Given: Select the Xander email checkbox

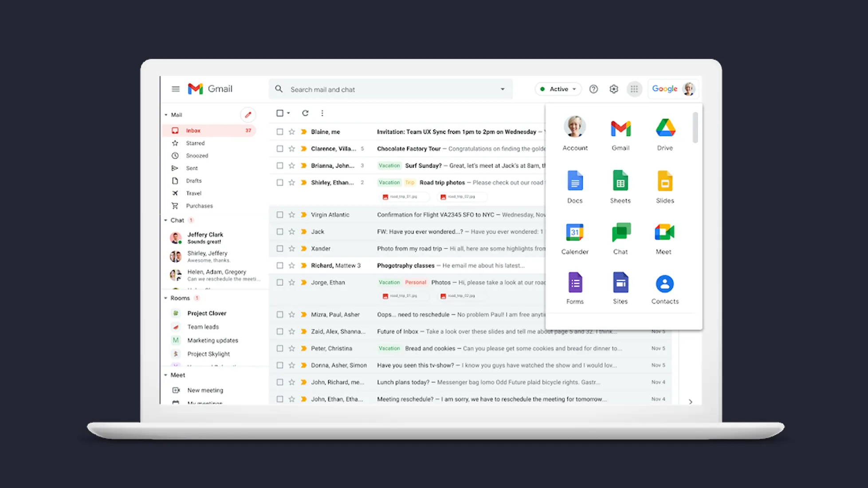Looking at the screenshot, I should tap(280, 248).
